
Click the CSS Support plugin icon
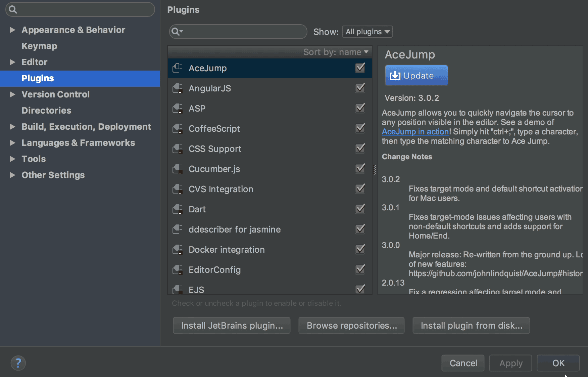tap(178, 149)
